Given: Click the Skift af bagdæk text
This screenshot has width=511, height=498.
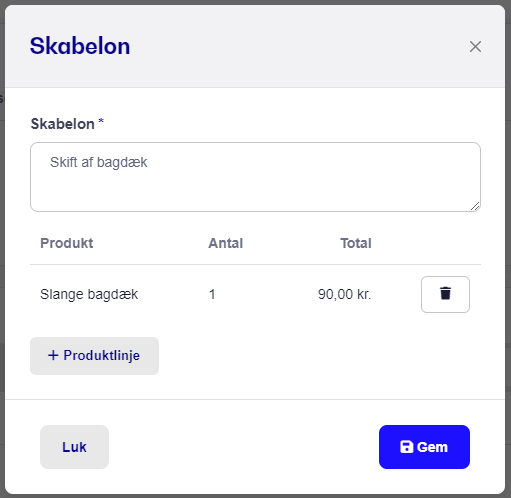Looking at the screenshot, I should (99, 162).
